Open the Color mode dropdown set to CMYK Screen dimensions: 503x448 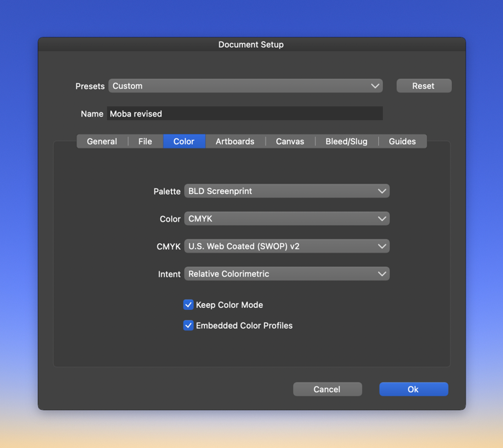tap(286, 219)
